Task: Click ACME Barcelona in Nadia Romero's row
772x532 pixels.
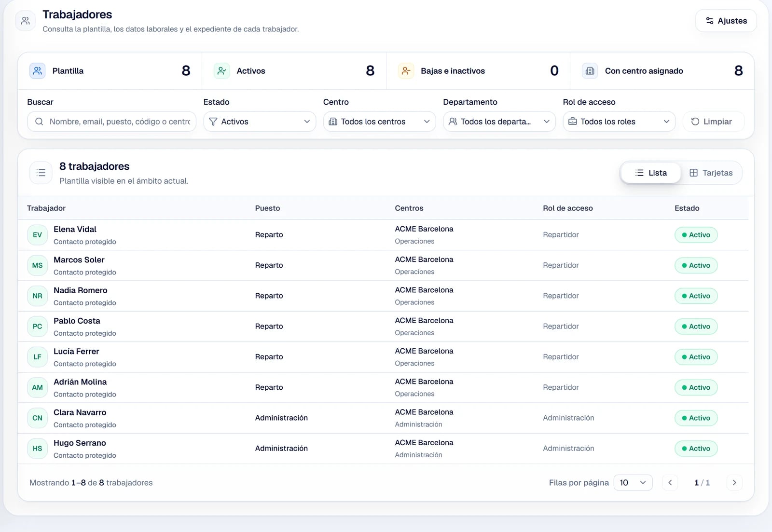Action: pyautogui.click(x=424, y=290)
